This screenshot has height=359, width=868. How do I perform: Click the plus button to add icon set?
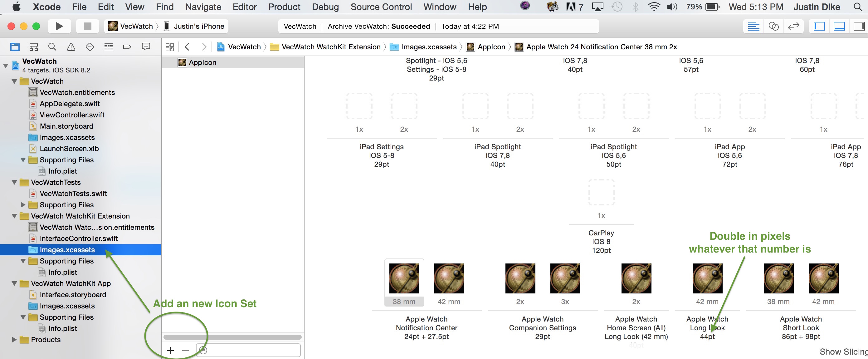pos(170,351)
